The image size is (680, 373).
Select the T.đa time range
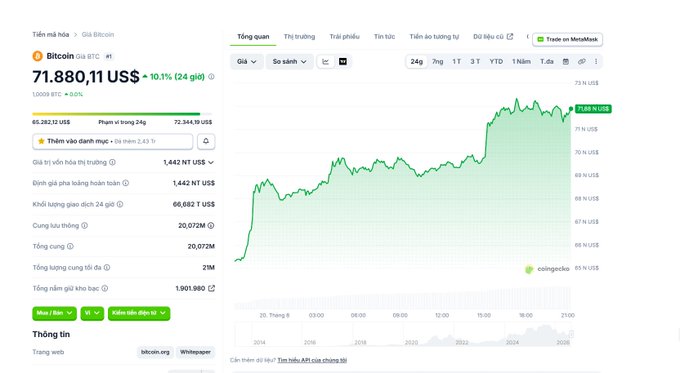pos(547,62)
